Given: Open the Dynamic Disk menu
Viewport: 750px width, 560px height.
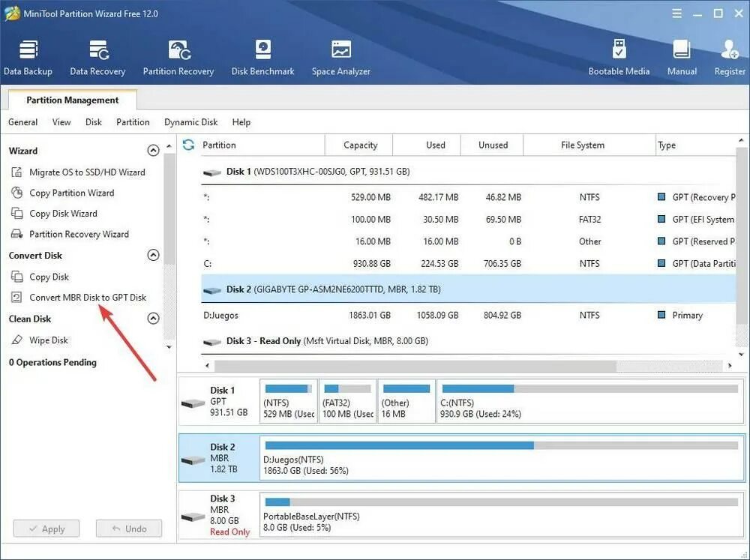Looking at the screenshot, I should point(190,122).
